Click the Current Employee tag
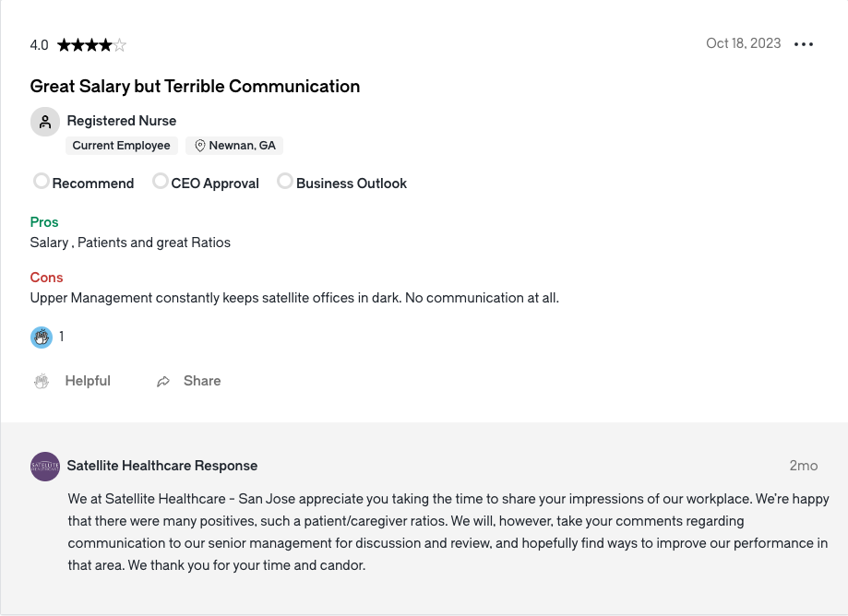The height and width of the screenshot is (616, 848). 121,145
